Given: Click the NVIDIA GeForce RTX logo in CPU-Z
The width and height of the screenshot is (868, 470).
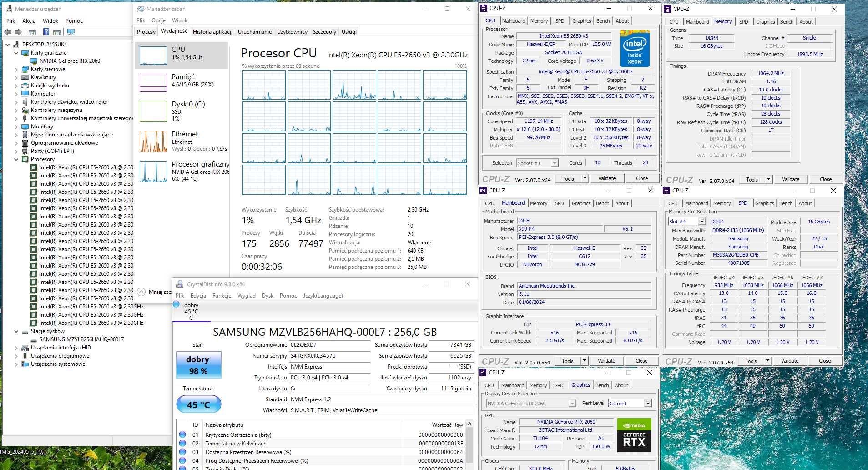Looking at the screenshot, I should point(634,436).
